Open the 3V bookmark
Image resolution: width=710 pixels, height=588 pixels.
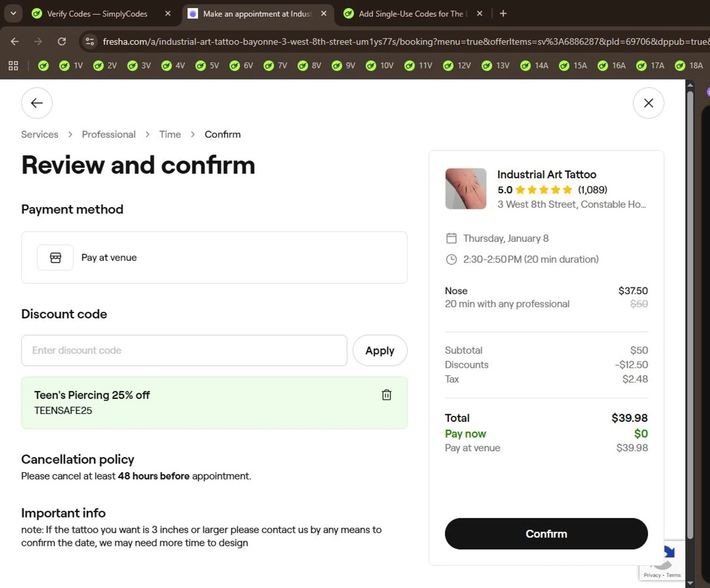pyautogui.click(x=139, y=66)
